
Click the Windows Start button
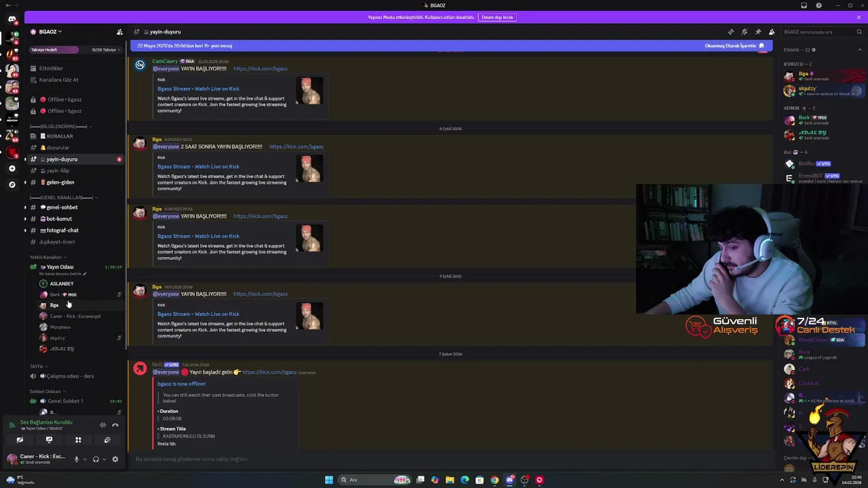329,480
